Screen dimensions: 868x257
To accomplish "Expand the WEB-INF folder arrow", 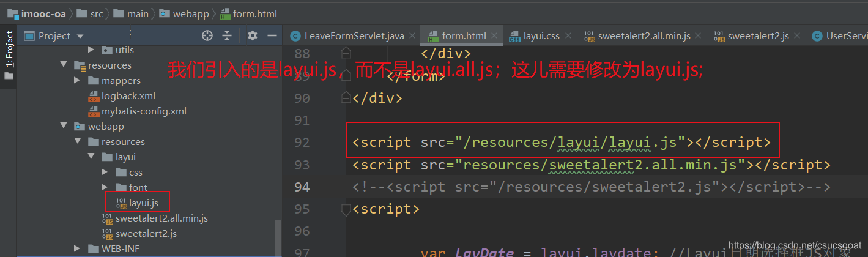I will (77, 248).
